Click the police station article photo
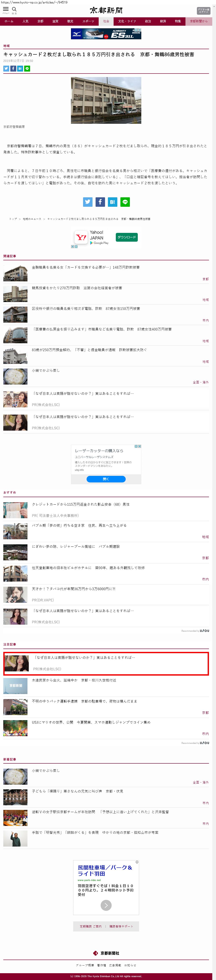The height and width of the screenshot is (980, 216). 106,100
